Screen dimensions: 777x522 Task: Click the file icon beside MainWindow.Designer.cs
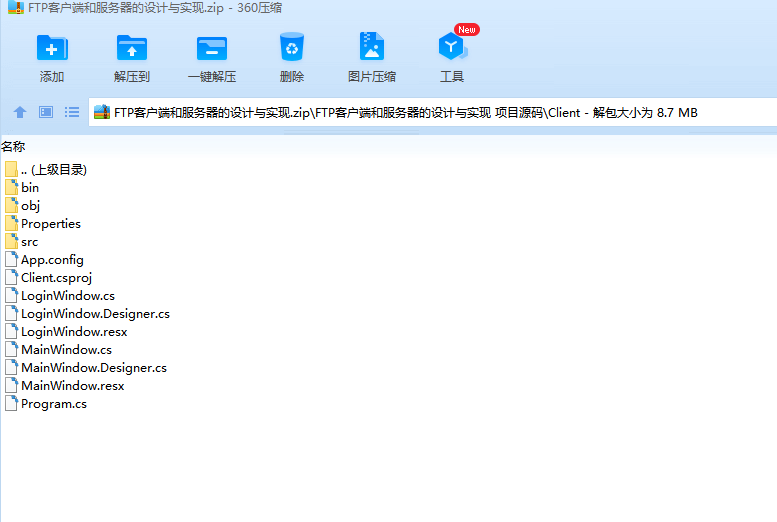11,368
